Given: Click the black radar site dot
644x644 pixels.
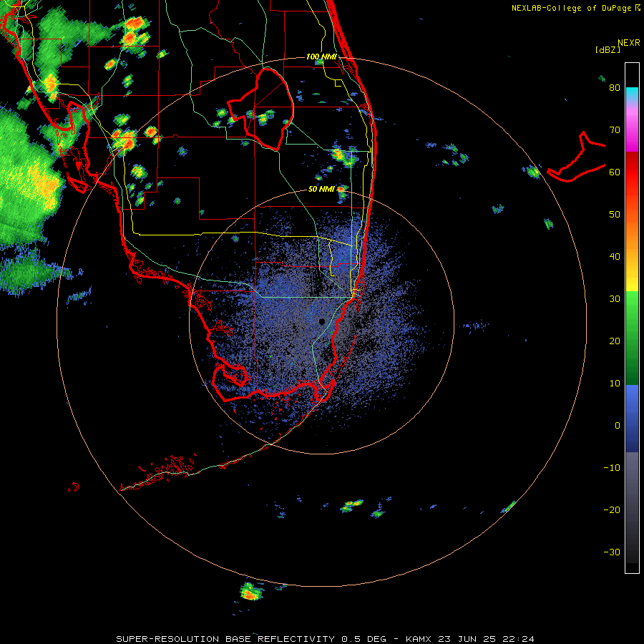Looking at the screenshot, I should [322, 321].
